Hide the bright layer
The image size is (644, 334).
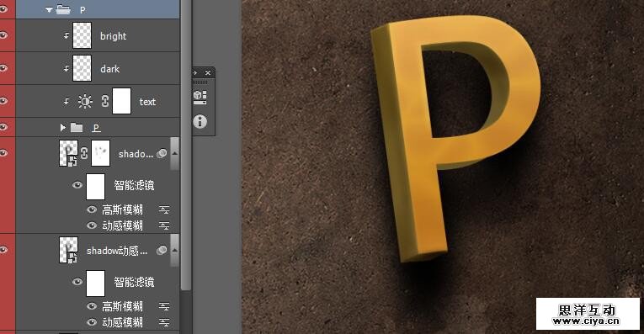pyautogui.click(x=3, y=35)
